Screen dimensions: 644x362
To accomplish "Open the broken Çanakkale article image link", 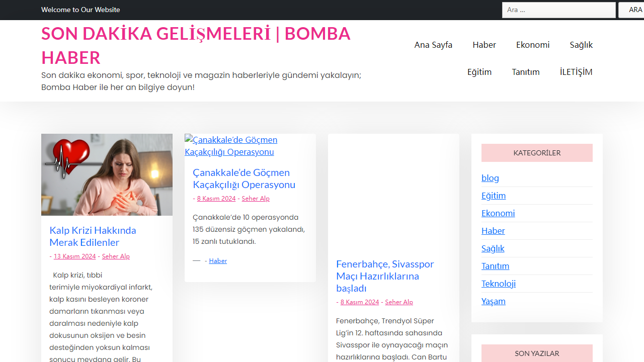I will [230, 146].
